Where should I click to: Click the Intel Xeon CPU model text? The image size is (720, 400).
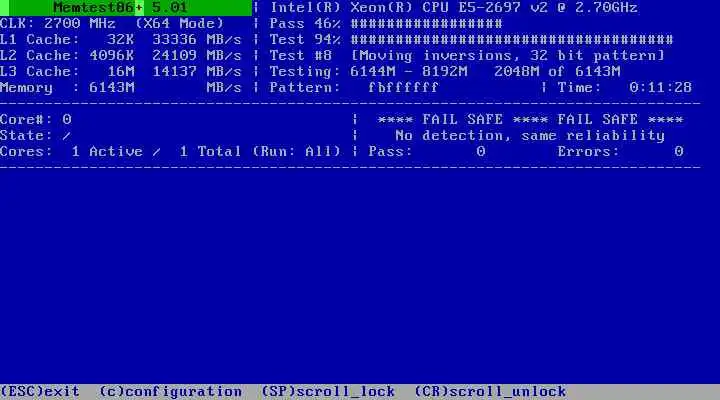[454, 8]
